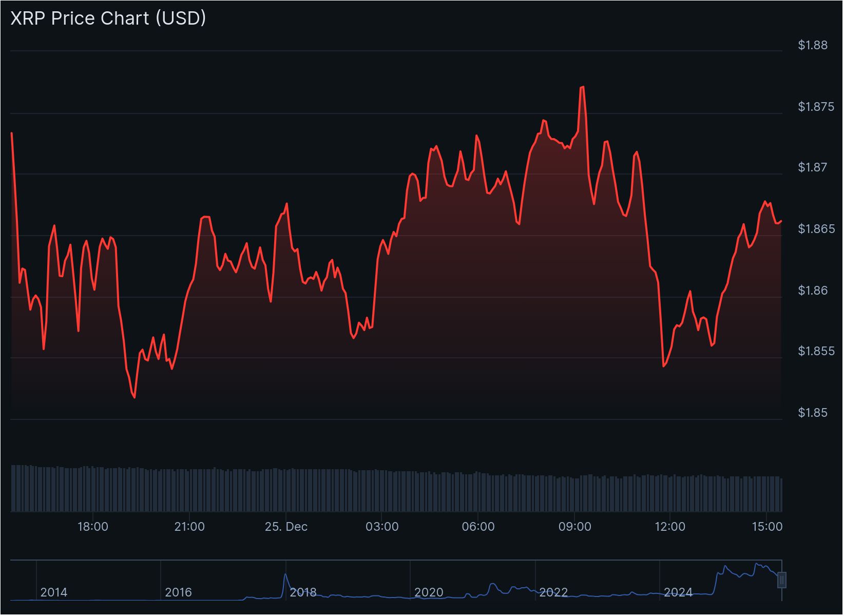Click the 25. Dec date axis label
The image size is (844, 616).
(286, 527)
